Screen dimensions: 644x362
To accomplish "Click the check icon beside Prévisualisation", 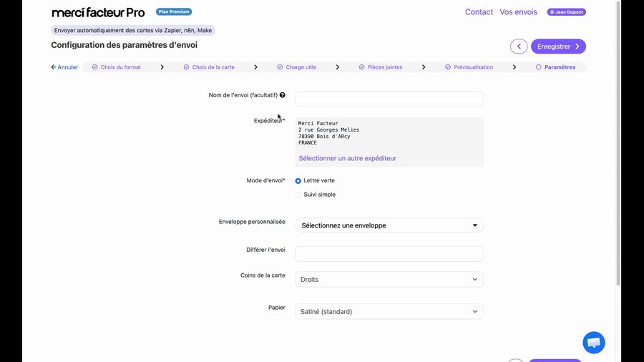I will 448,67.
